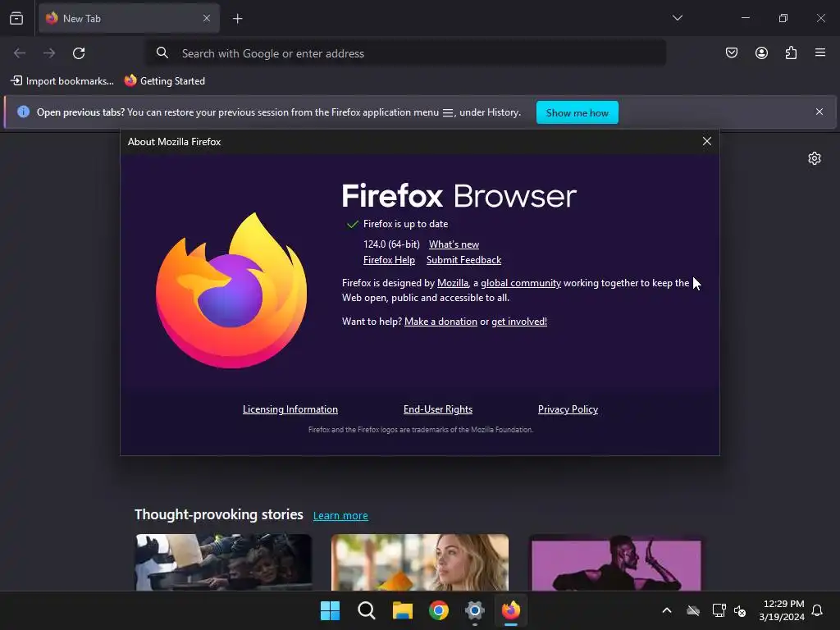Save to Pocket icon
This screenshot has height=630, width=840.
[732, 52]
